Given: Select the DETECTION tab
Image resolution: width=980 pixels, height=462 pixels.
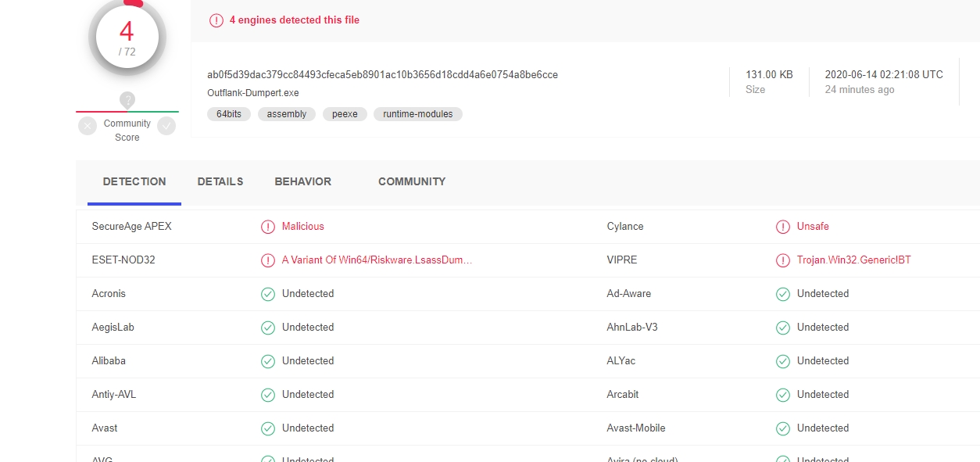Looking at the screenshot, I should point(134,181).
